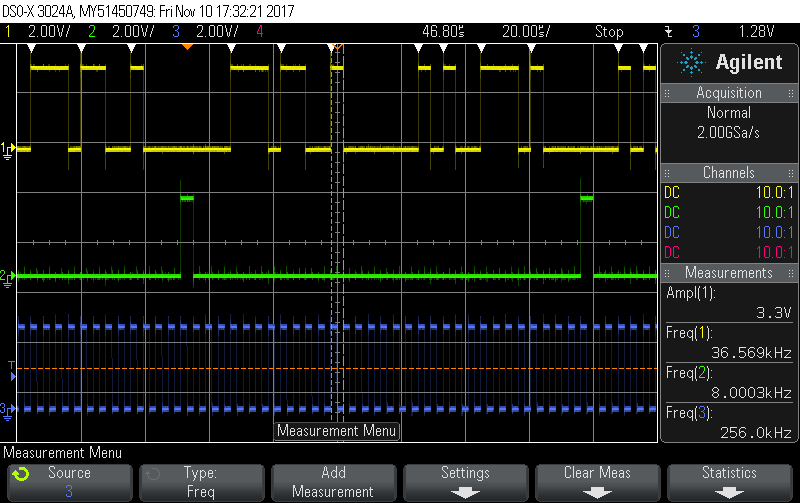The height and width of the screenshot is (503, 800).
Task: Click the grip icon right of Acquisition header
Action: click(791, 93)
